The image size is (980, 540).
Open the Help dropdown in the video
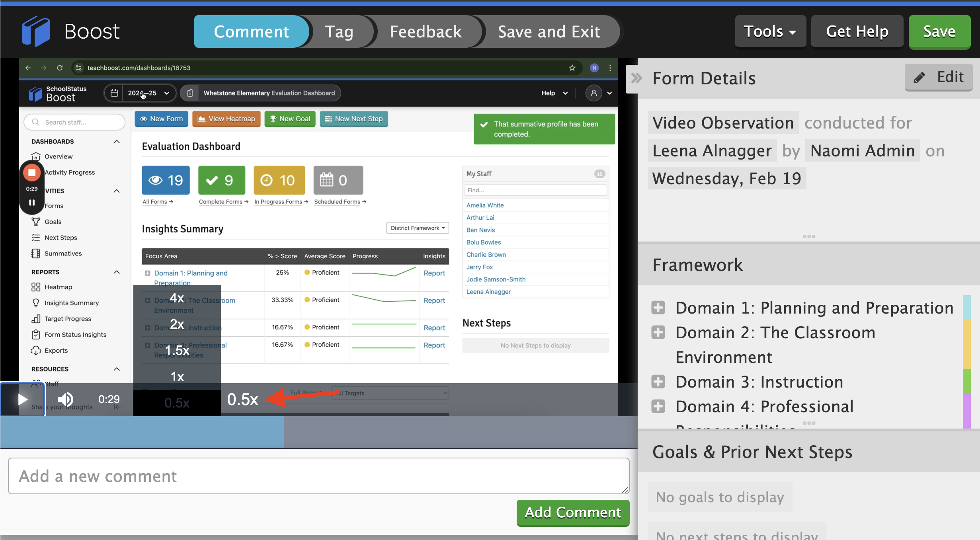pyautogui.click(x=554, y=93)
